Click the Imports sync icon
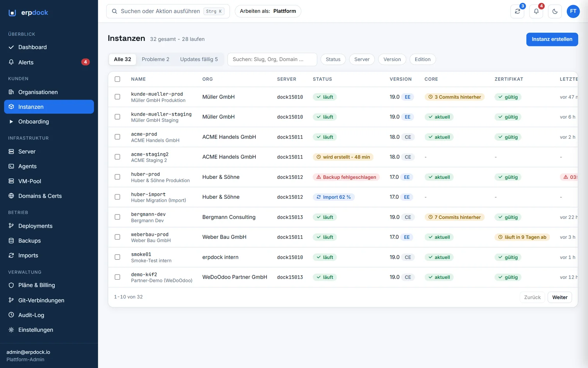Screen dimensions: 588x368 (x=11, y=255)
